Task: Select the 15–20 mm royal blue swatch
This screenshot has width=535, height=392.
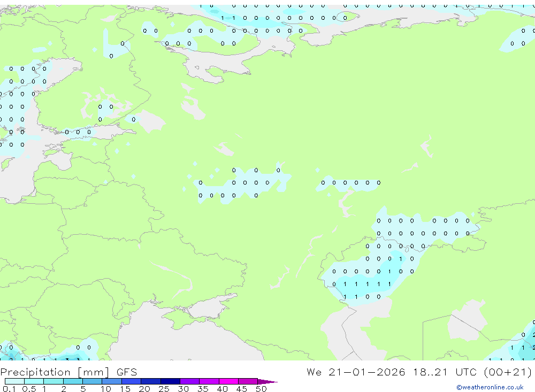Action: [x=132, y=381]
